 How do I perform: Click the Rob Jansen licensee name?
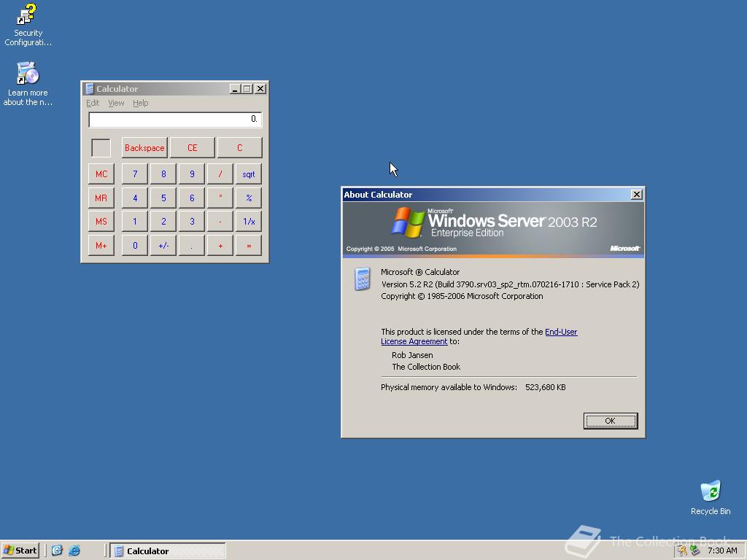point(412,355)
